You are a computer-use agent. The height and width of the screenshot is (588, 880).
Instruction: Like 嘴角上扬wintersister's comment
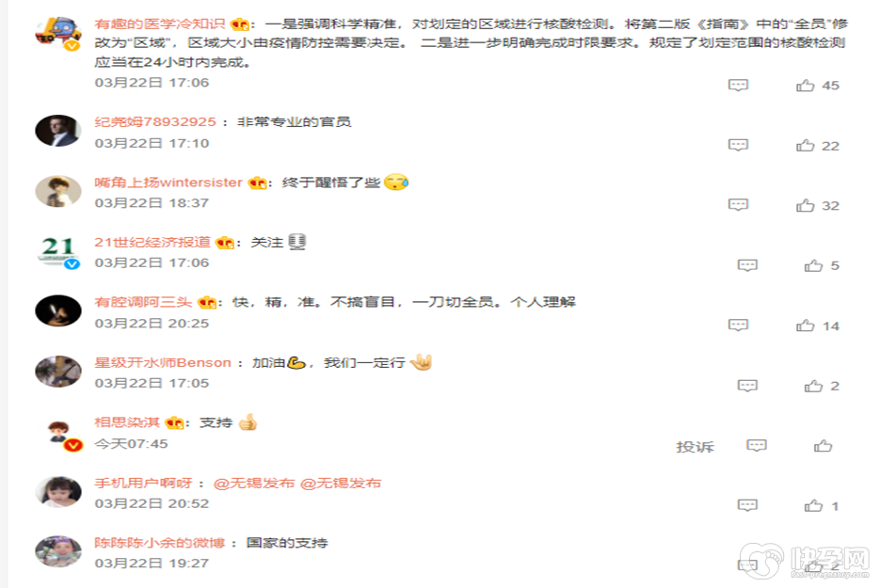pos(805,205)
